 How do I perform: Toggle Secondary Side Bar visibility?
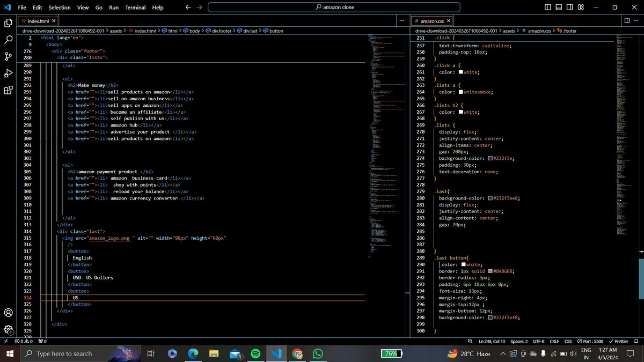569,7
